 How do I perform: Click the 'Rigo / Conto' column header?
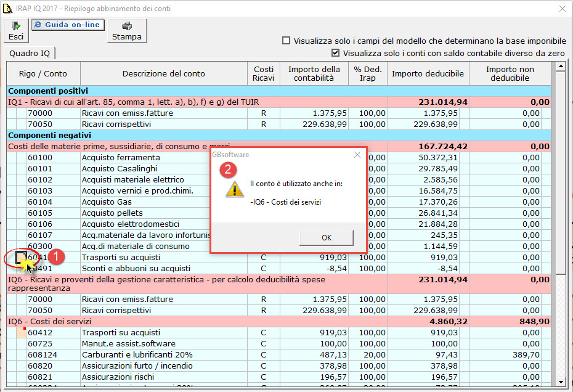coord(43,73)
